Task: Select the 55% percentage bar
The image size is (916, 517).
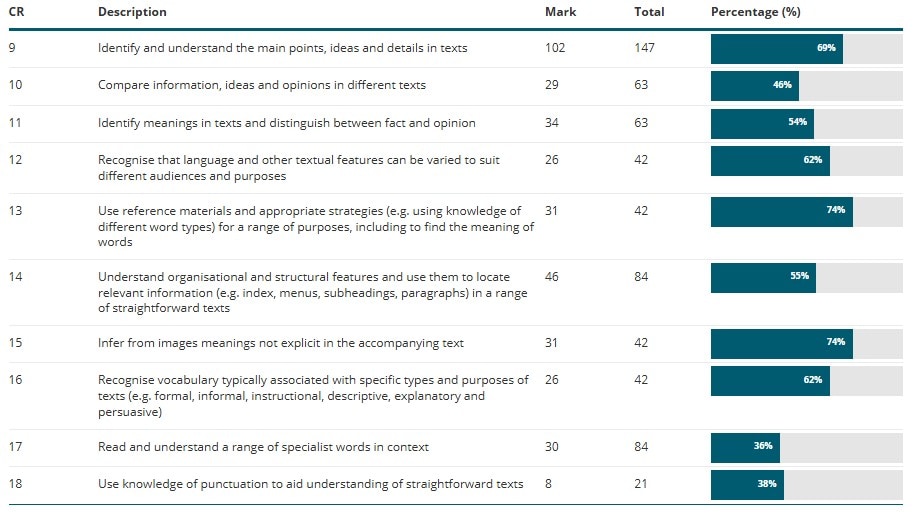Action: pos(806,277)
